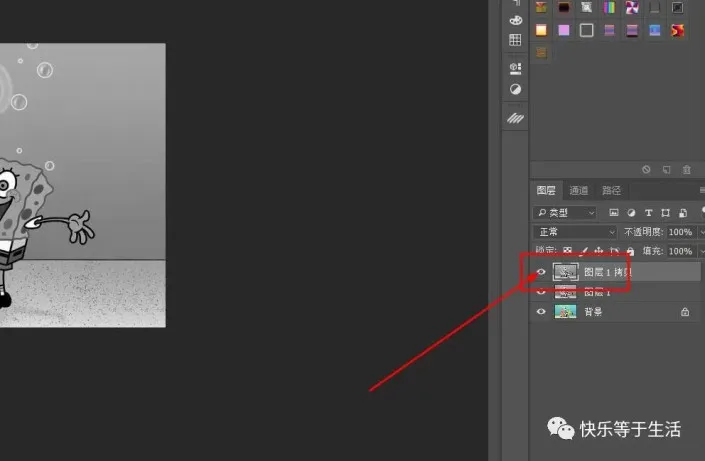Viewport: 705px width, 461px height.
Task: Click the lock all padlock icon
Action: 630,251
